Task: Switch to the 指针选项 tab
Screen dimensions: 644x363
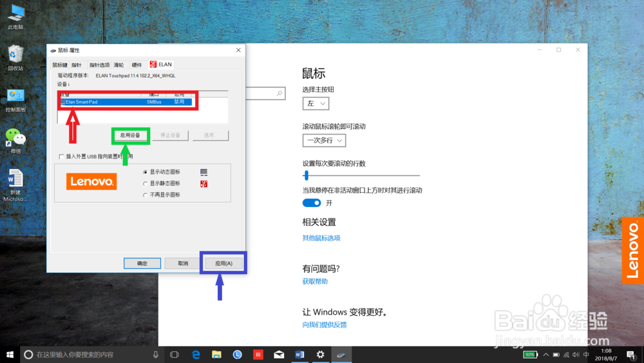Action: [99, 65]
